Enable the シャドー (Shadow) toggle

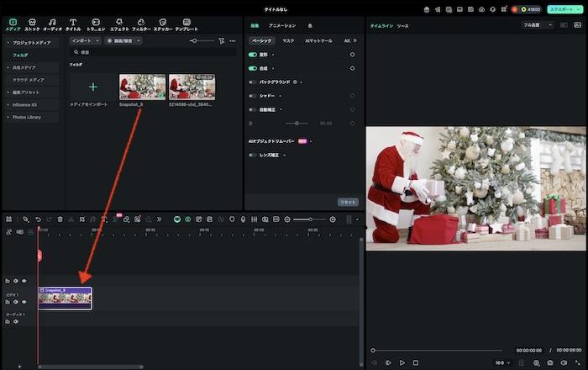(x=253, y=96)
